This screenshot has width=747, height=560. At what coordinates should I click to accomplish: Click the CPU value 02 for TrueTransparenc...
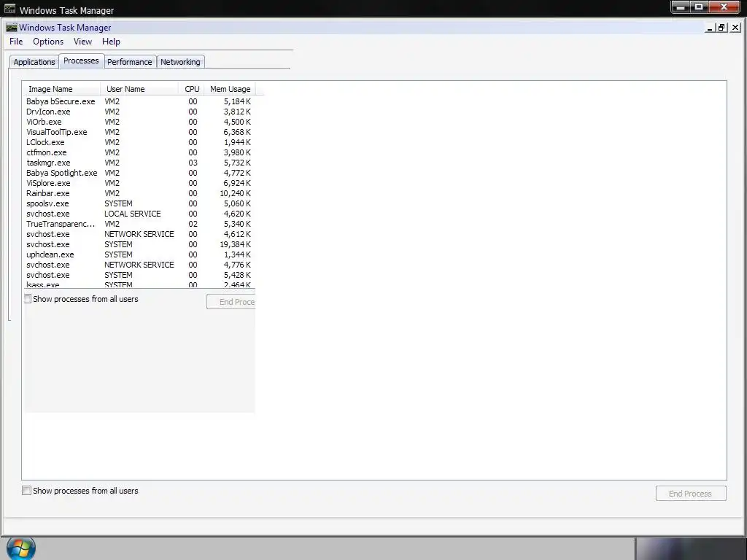193,225
